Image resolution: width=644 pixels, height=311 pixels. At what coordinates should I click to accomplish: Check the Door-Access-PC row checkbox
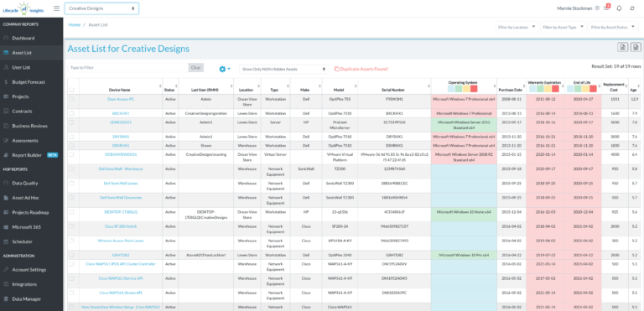pyautogui.click(x=72, y=99)
